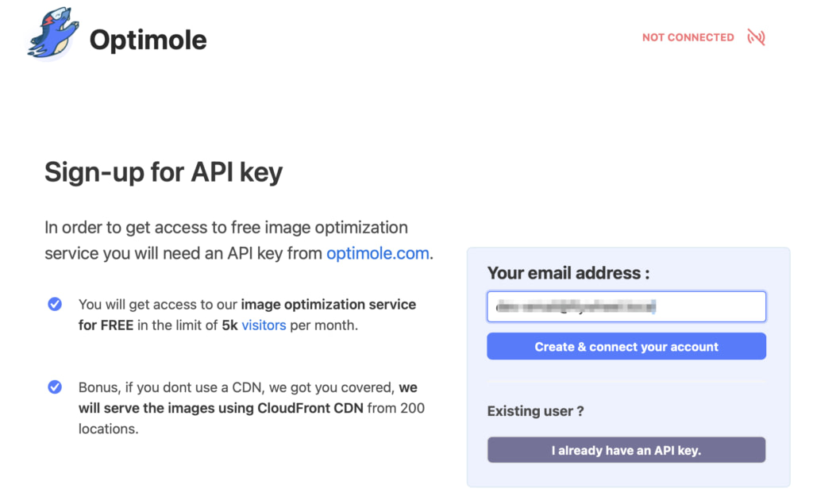Click the Your email address label
This screenshot has width=813, height=504.
coord(568,272)
